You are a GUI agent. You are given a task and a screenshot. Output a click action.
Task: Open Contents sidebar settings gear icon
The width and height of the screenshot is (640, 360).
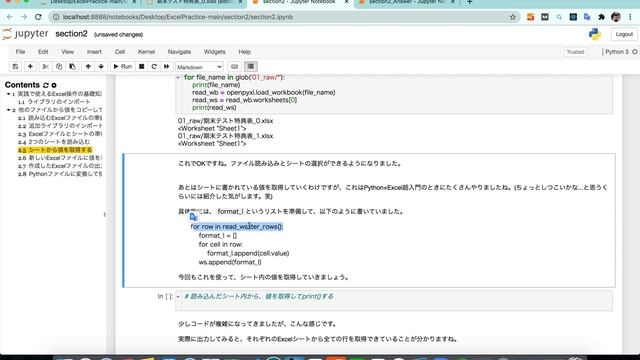click(54, 85)
